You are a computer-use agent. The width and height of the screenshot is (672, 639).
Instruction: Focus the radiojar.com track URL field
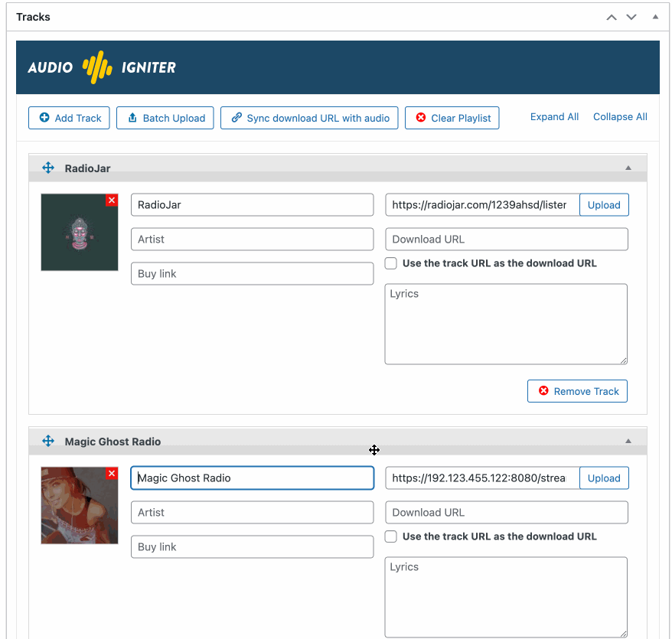pyautogui.click(x=483, y=205)
